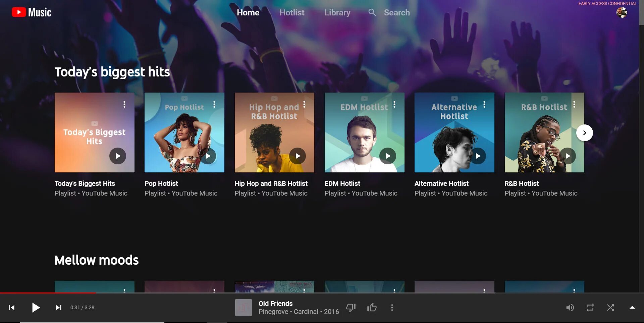
Task: Switch to the Hotlist tab
Action: pos(292,13)
